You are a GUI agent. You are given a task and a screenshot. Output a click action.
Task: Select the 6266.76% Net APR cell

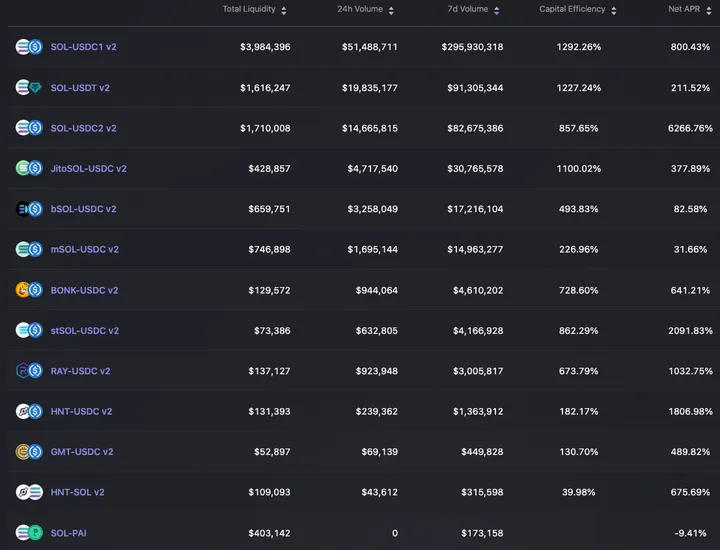[690, 128]
